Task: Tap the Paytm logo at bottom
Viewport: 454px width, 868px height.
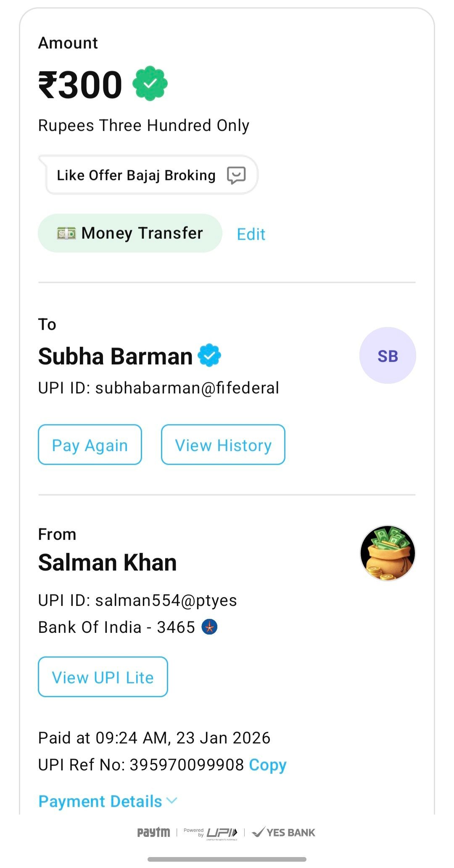Action: tap(153, 832)
